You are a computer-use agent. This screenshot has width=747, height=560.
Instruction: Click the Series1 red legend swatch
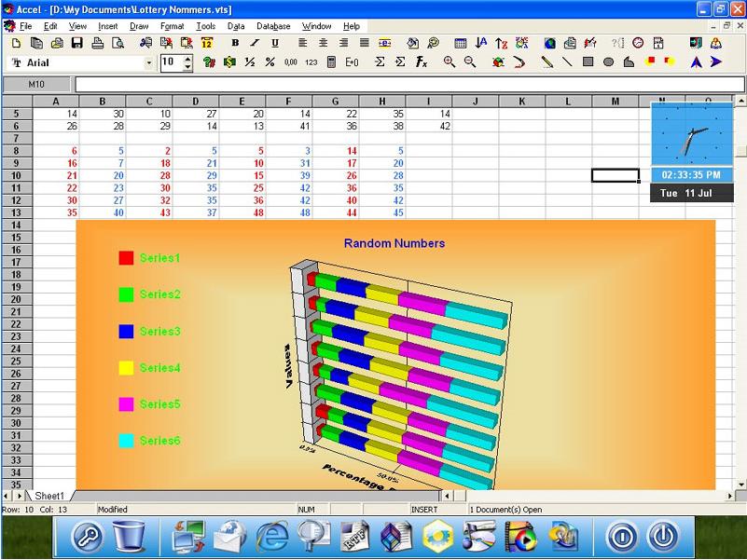(x=126, y=258)
